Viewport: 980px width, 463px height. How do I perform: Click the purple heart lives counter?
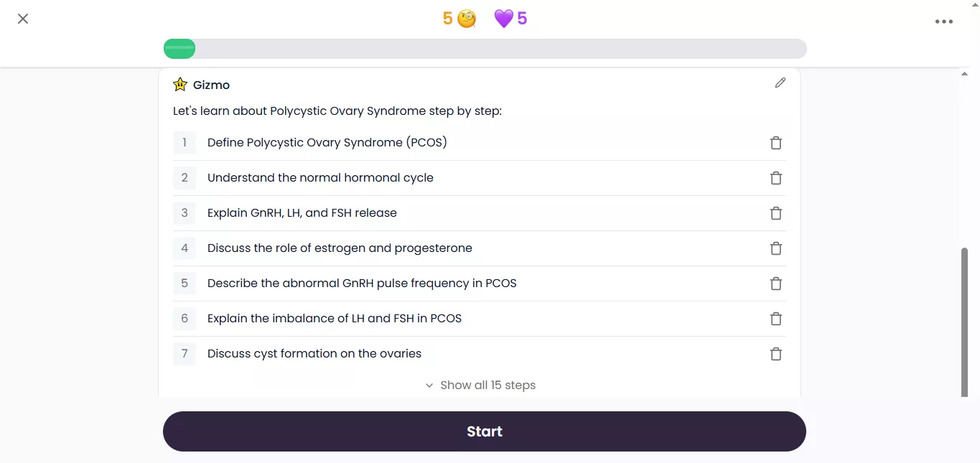[510, 19]
